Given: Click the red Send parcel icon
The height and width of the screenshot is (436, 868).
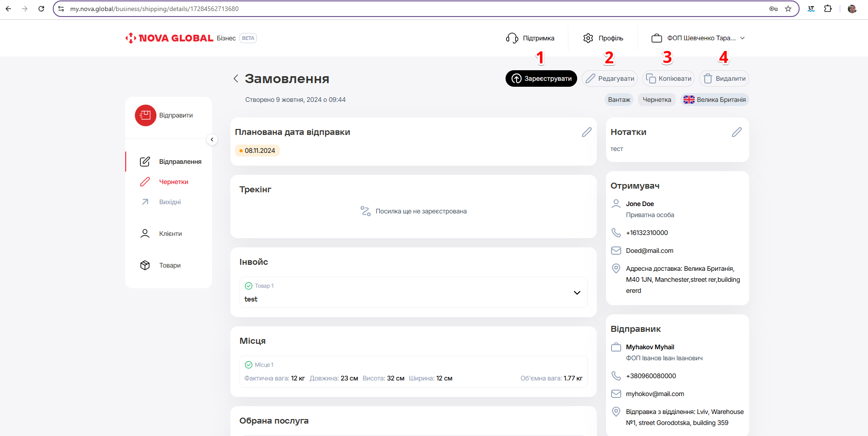Looking at the screenshot, I should [x=145, y=115].
